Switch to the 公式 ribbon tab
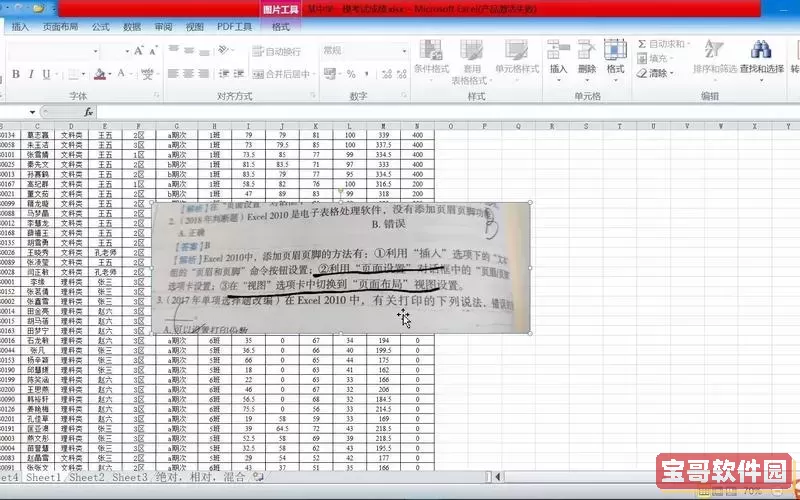Image resolution: width=800 pixels, height=500 pixels. pyautogui.click(x=101, y=27)
